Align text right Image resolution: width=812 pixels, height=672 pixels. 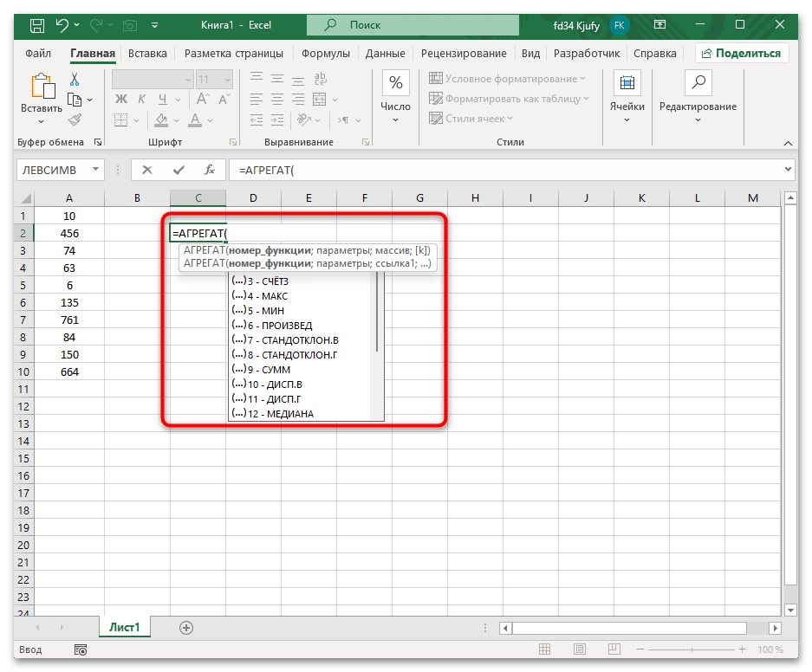pyautogui.click(x=298, y=100)
